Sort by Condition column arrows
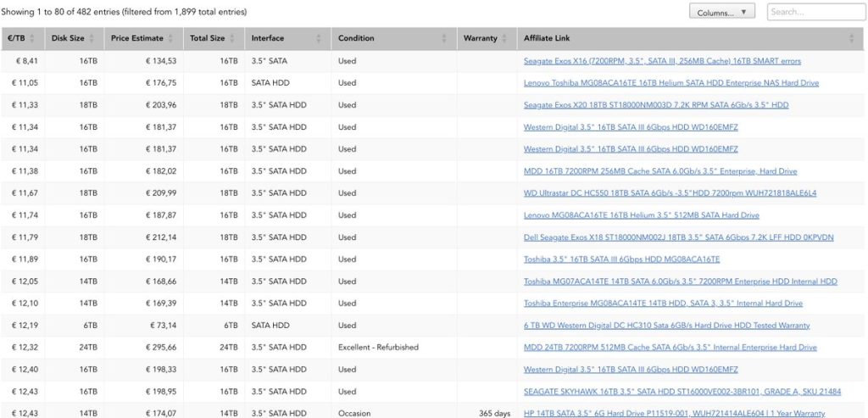The width and height of the screenshot is (868, 418). pyautogui.click(x=443, y=39)
